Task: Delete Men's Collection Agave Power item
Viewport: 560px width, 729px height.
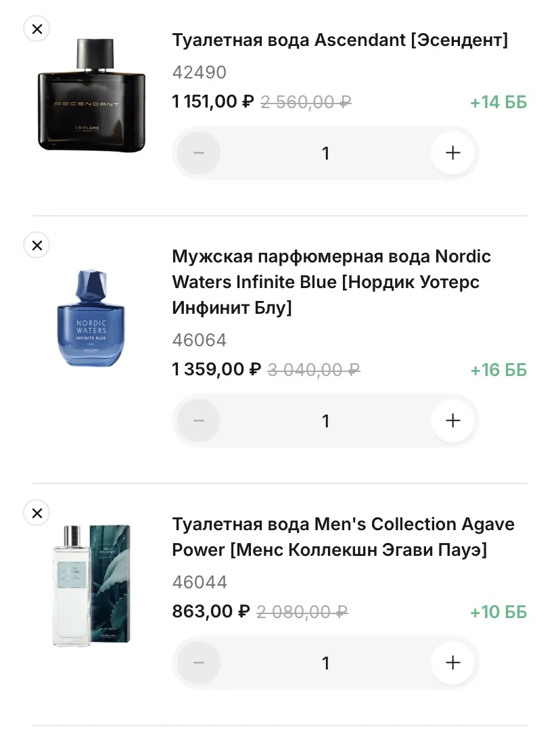Action: pos(37,513)
